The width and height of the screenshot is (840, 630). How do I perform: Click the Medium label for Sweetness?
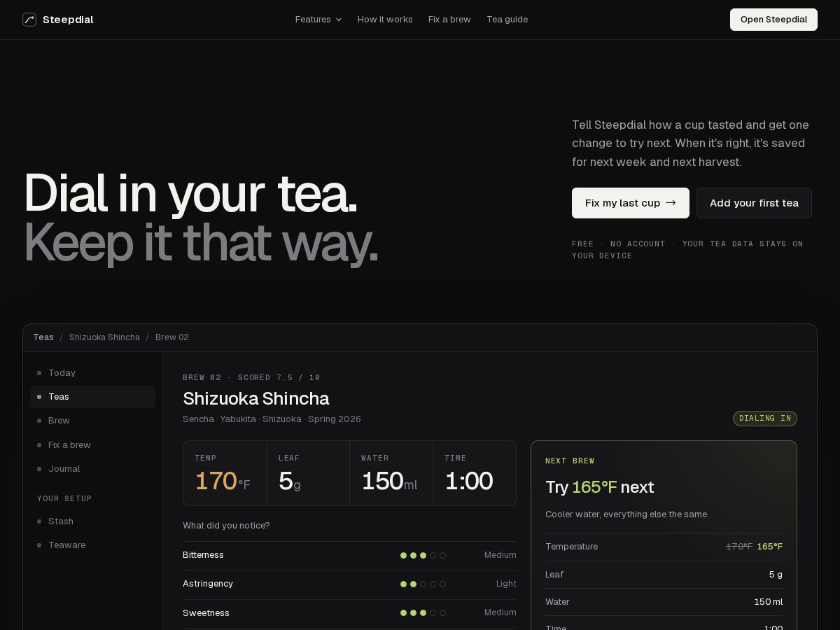tap(500, 612)
